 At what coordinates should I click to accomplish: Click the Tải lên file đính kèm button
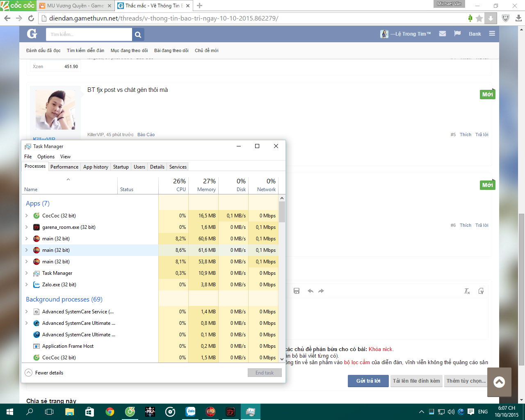point(416,381)
